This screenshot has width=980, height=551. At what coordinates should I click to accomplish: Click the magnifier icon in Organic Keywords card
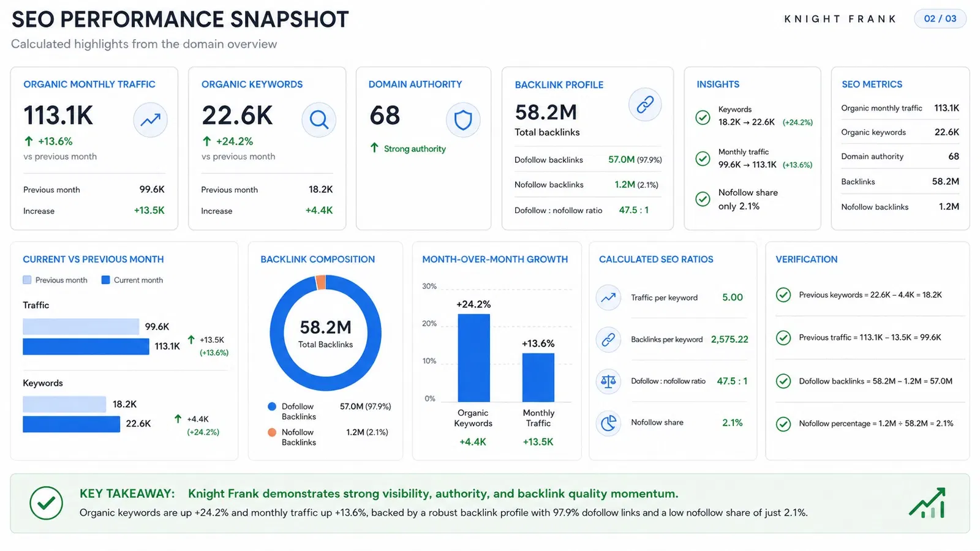(318, 119)
